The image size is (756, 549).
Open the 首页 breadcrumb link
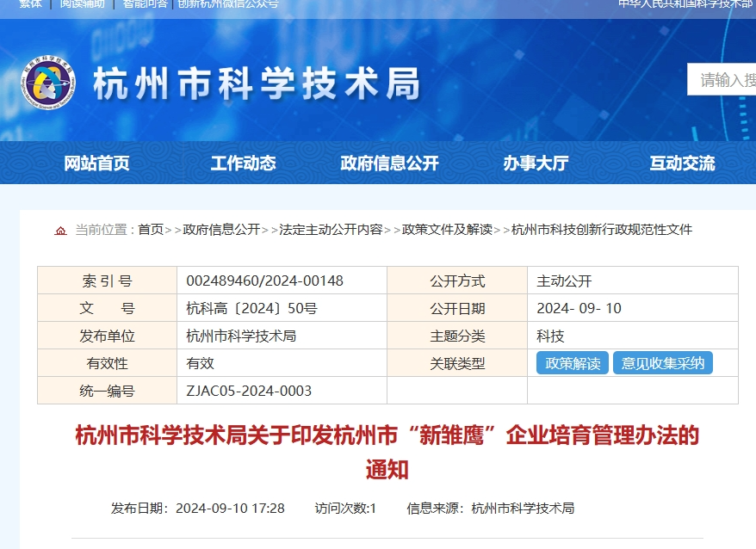point(151,230)
